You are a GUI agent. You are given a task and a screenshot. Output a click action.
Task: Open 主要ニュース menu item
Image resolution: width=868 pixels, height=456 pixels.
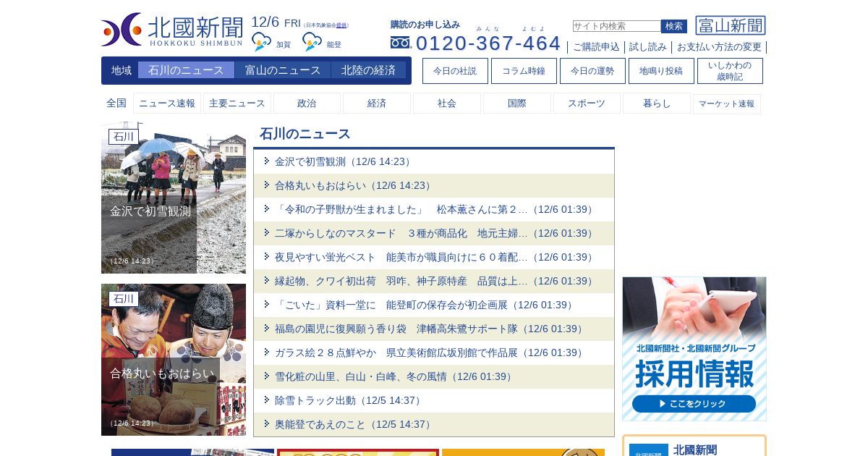tap(237, 104)
